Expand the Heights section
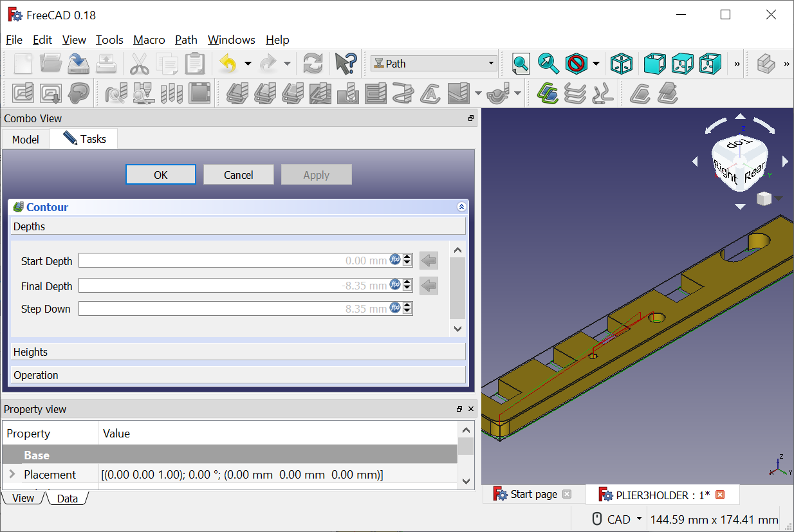Image resolution: width=794 pixels, height=532 pixels. pyautogui.click(x=238, y=352)
